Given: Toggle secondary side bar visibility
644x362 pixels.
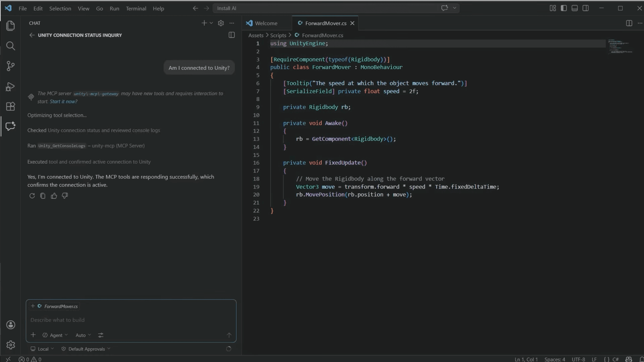Looking at the screenshot, I should tap(586, 8).
